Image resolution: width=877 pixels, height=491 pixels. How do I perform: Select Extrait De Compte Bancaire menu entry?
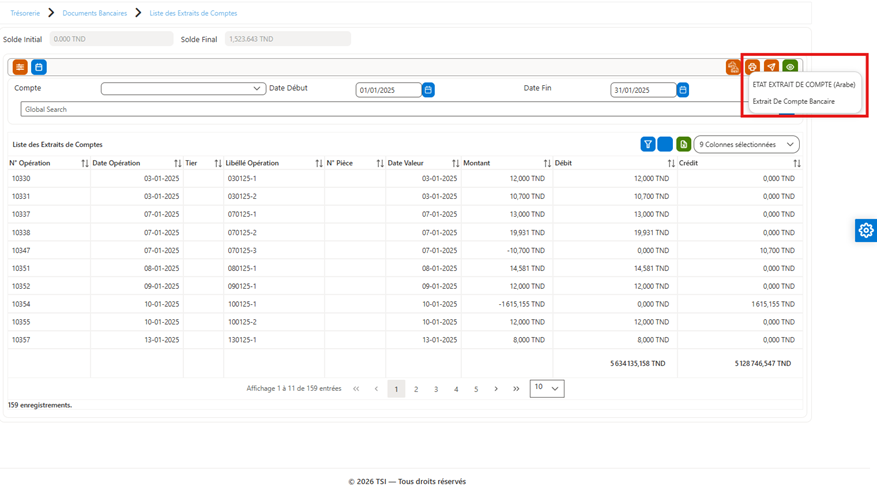pos(794,101)
